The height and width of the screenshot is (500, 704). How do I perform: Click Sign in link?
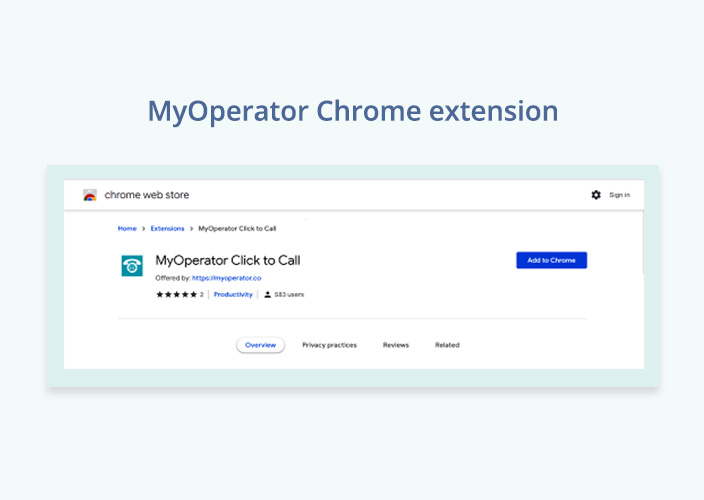(x=620, y=195)
